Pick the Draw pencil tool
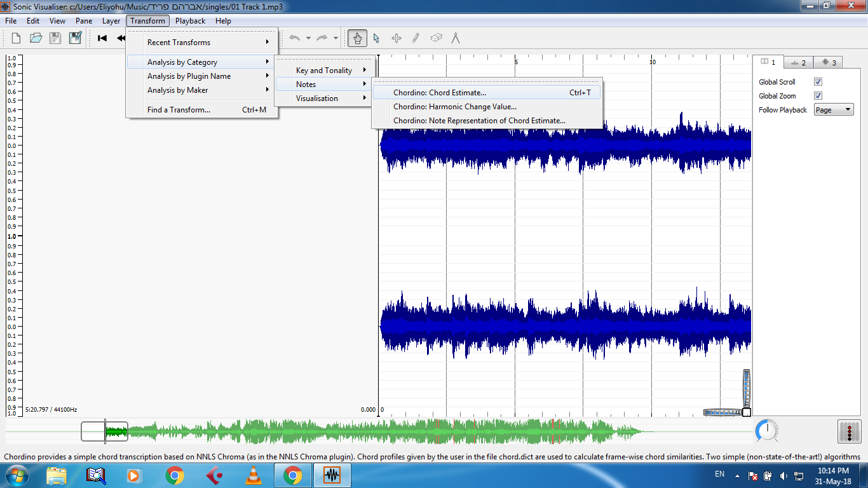 click(416, 38)
